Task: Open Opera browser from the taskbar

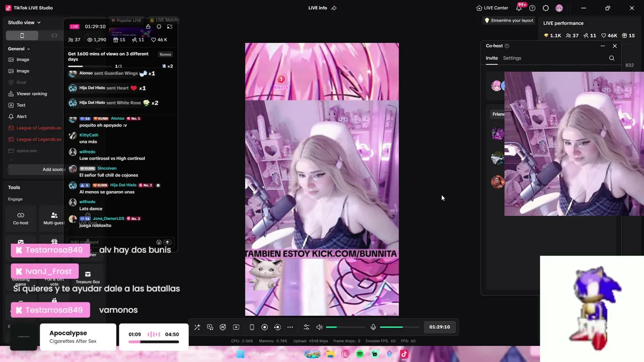Action: (345, 354)
